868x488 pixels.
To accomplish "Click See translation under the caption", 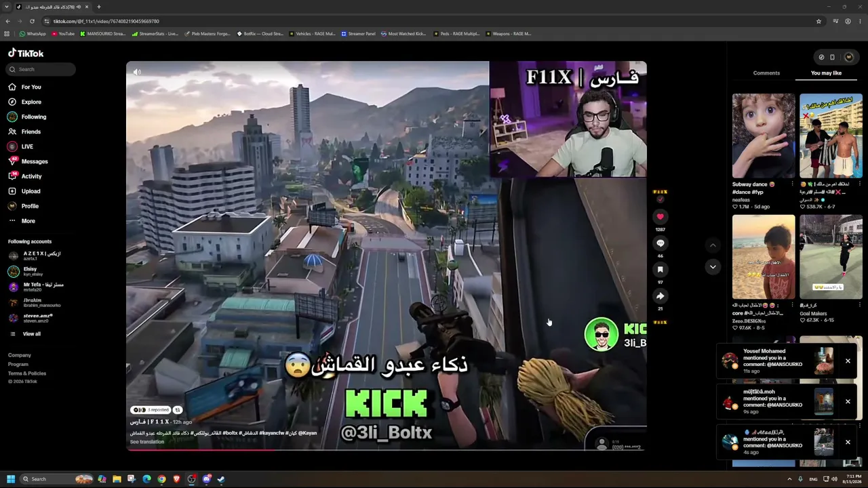I will coord(147,442).
